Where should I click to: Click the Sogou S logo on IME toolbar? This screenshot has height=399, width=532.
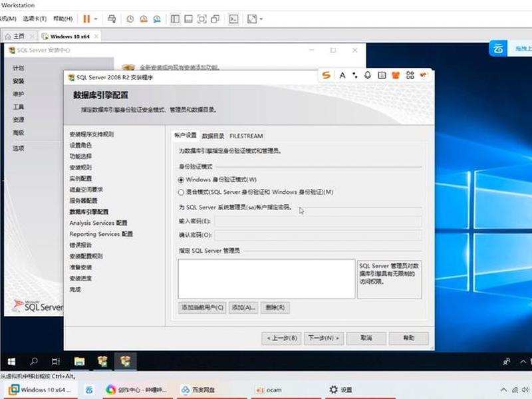tap(326, 75)
